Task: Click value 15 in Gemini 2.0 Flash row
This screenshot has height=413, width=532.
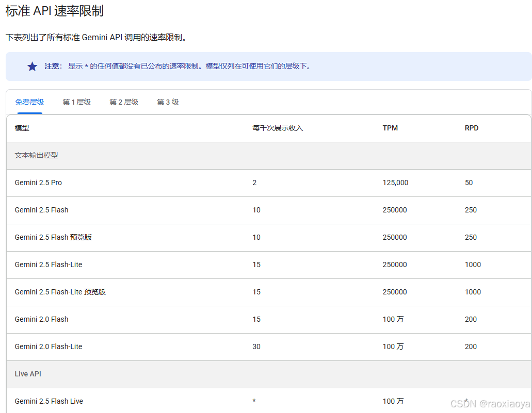Action: click(256, 319)
